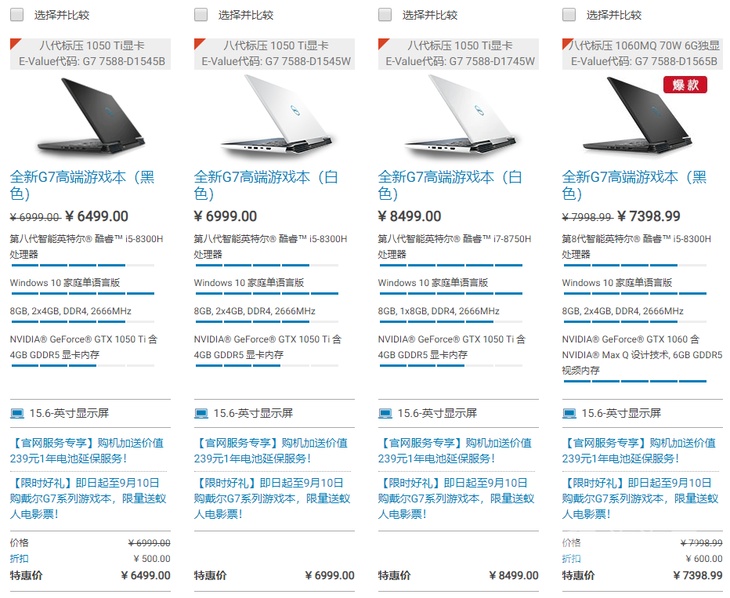Open 限时好礼 movie ticket promo in fourth column
Image resolution: width=730 pixels, height=598 pixels.
coord(640,498)
